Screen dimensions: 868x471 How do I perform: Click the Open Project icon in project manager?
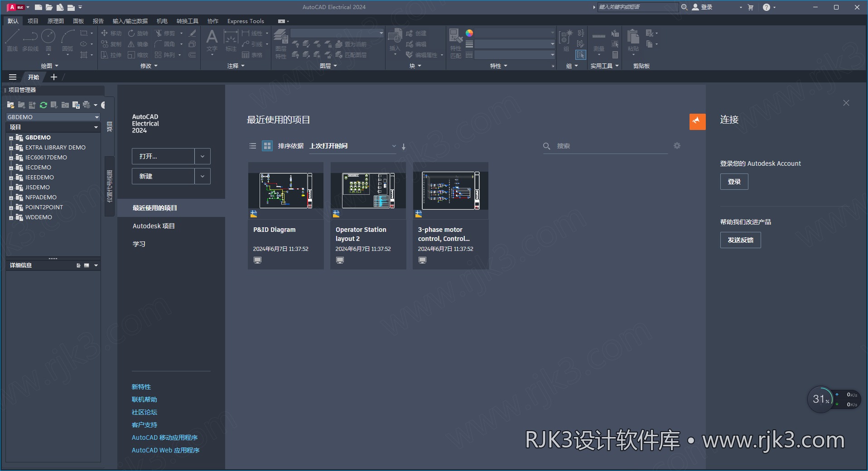click(x=10, y=105)
